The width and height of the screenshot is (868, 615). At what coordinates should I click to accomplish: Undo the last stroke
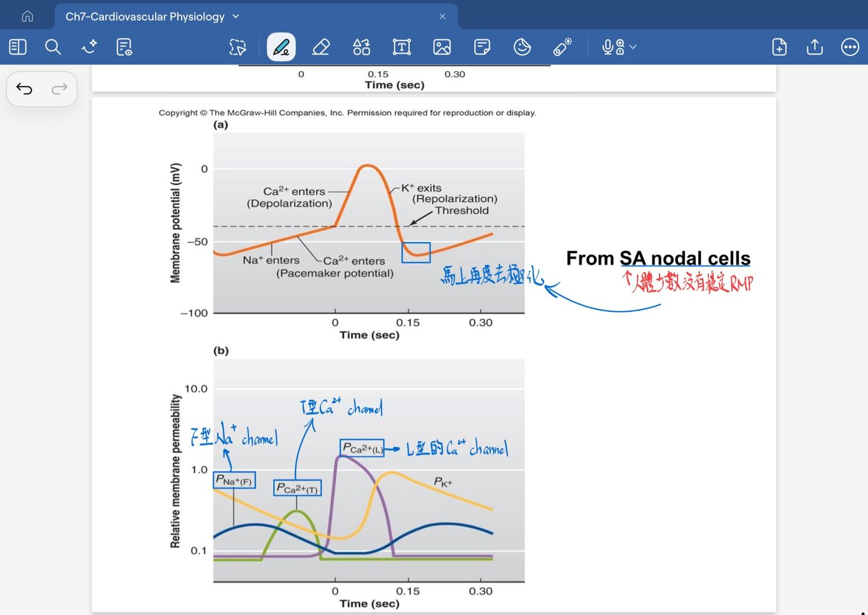point(25,89)
